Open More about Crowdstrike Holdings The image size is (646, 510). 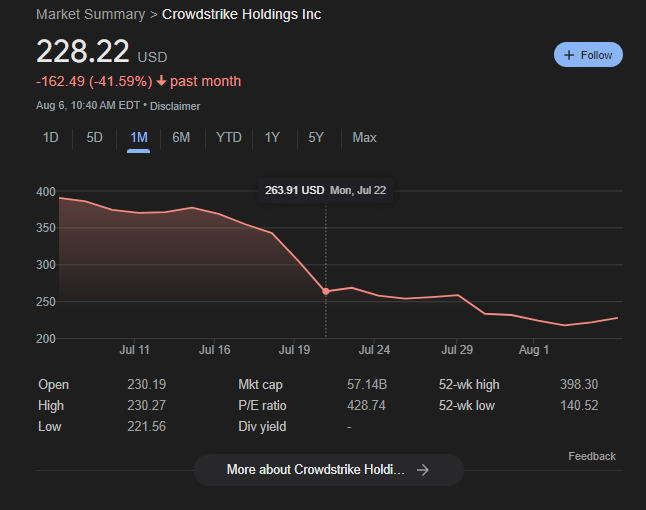point(328,470)
